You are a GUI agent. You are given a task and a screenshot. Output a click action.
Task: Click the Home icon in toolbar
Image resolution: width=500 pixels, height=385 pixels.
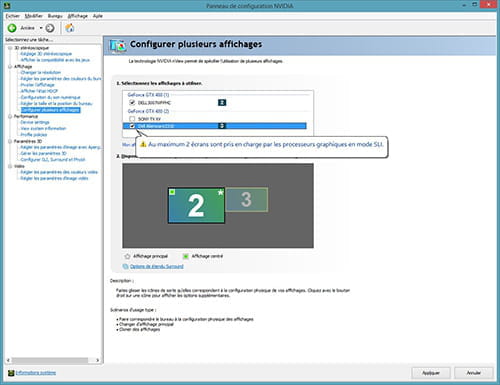click(69, 28)
